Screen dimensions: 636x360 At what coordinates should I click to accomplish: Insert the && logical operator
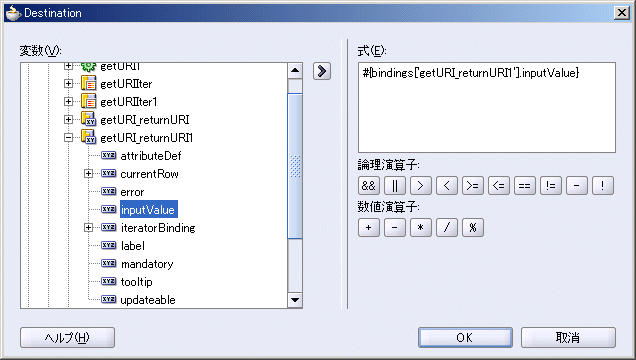(x=369, y=186)
